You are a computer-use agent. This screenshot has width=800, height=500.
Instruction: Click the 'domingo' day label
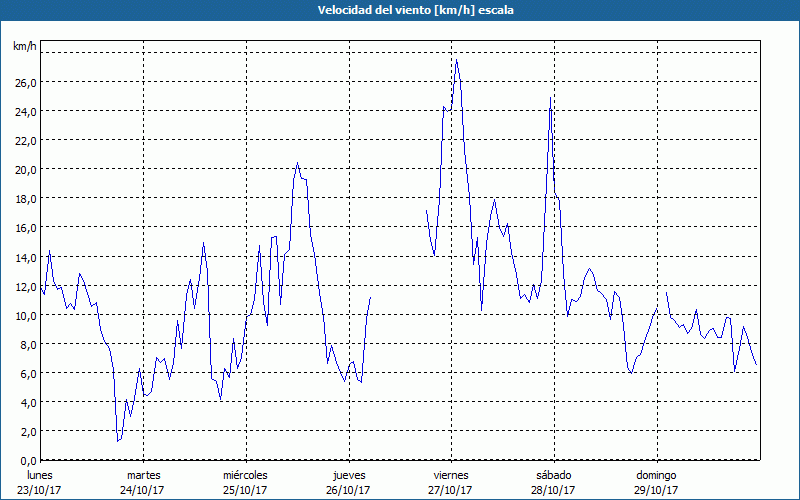pyautogui.click(x=656, y=475)
